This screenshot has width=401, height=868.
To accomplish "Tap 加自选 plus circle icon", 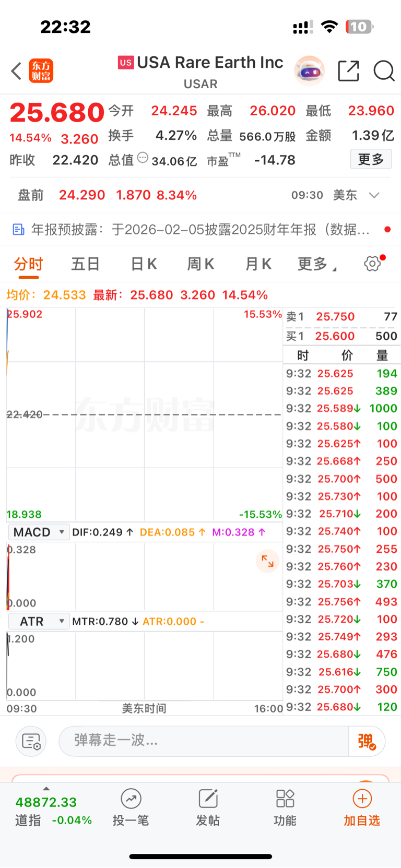I will (362, 799).
